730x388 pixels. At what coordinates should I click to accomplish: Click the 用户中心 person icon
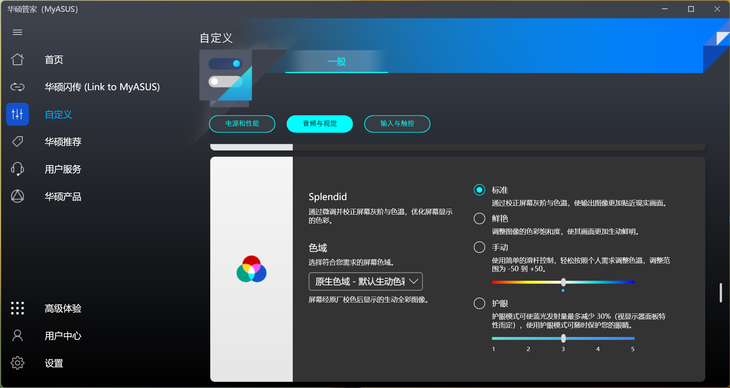point(17,335)
